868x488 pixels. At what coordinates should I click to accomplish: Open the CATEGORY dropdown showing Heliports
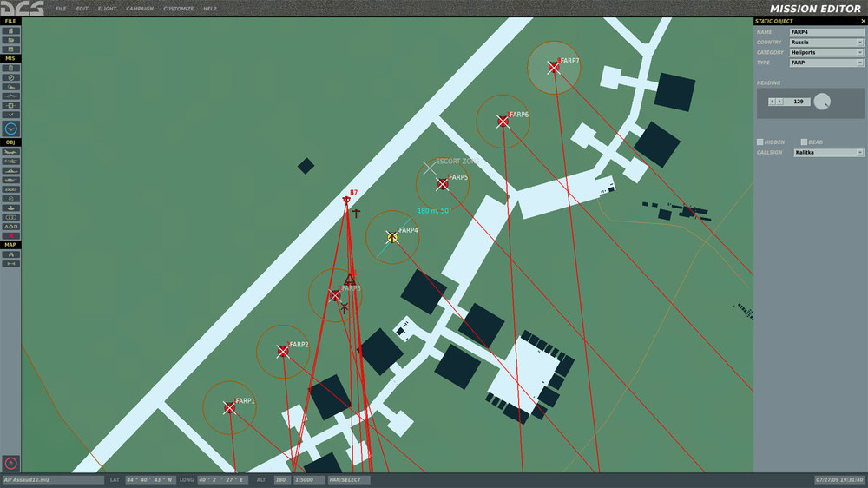(x=826, y=53)
